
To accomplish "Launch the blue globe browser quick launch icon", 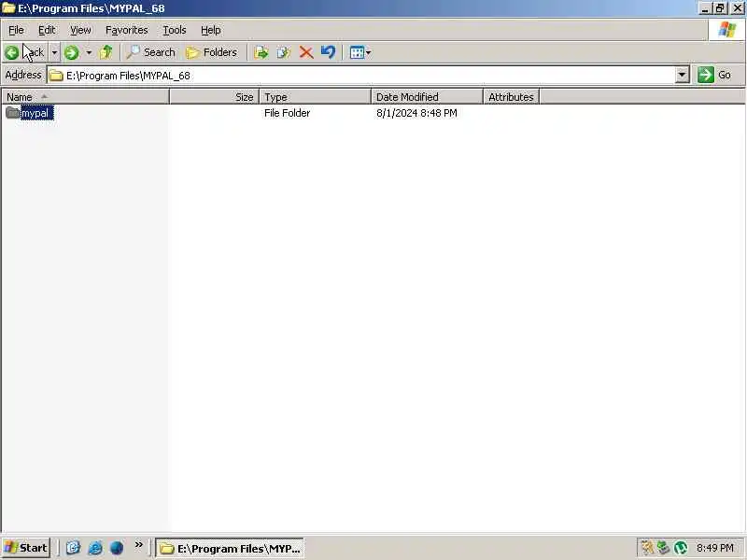I will (117, 548).
